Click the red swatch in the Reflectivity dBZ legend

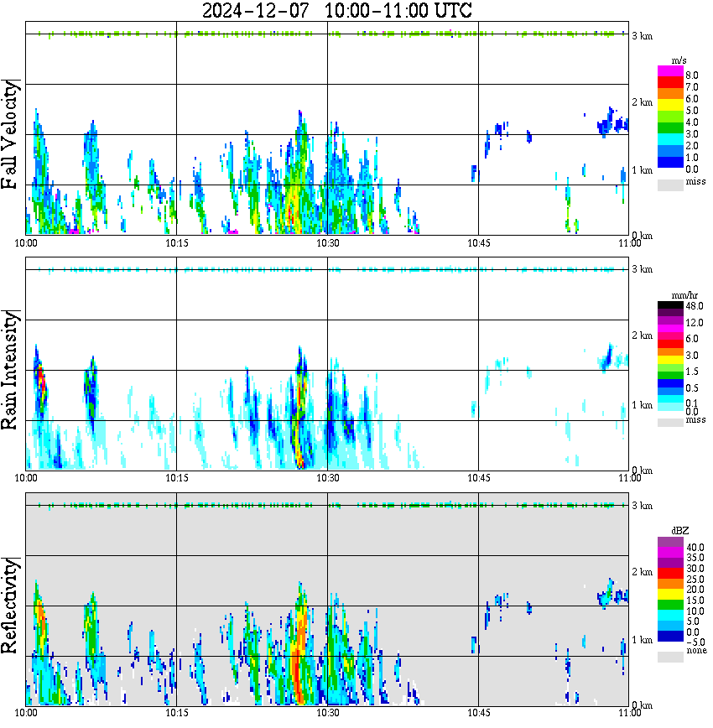point(670,571)
